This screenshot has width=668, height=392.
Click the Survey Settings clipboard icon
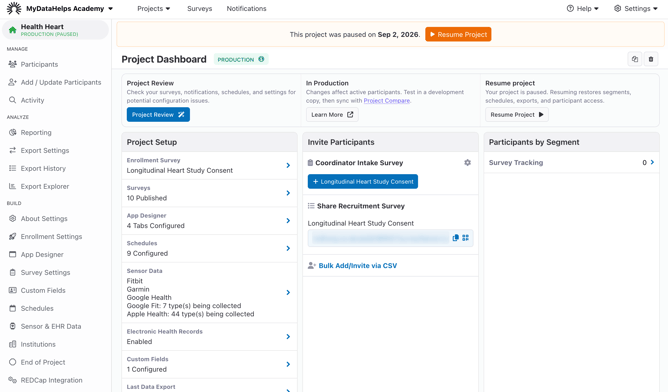[x=12, y=272]
